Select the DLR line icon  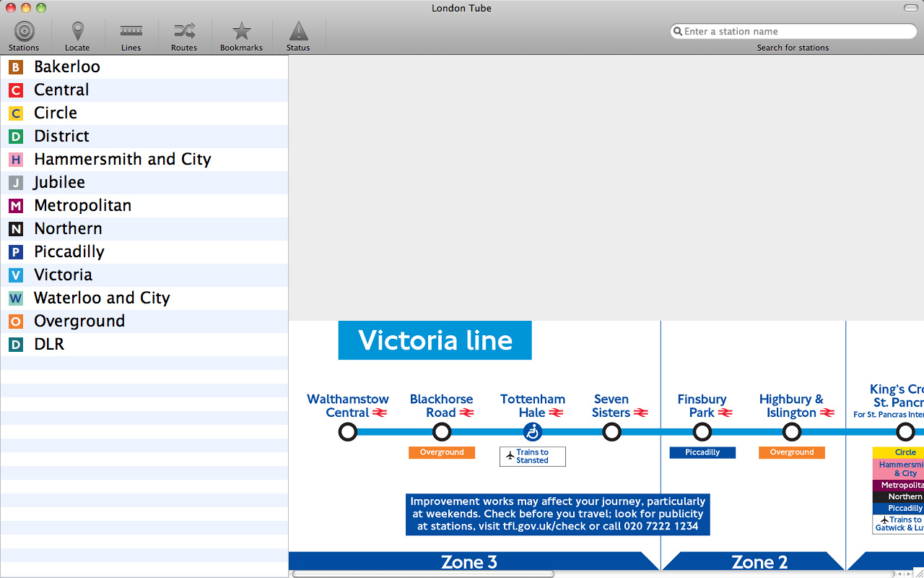(x=16, y=345)
